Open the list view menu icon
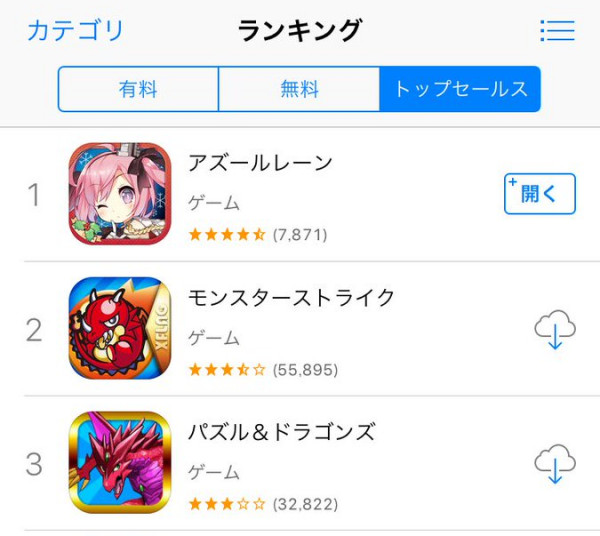This screenshot has width=600, height=536. coord(557,30)
